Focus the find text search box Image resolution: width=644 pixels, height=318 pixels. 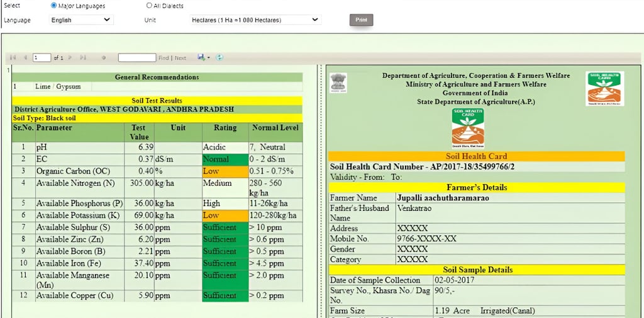coord(137,57)
